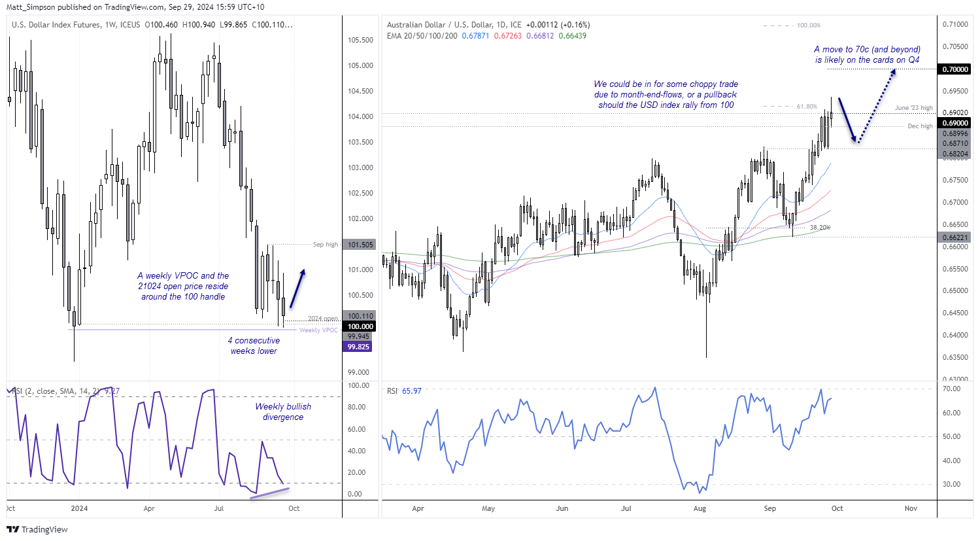Image resolution: width=980 pixels, height=541 pixels.
Task: Click 70.00 on the right RSI scale
Action: pos(951,389)
